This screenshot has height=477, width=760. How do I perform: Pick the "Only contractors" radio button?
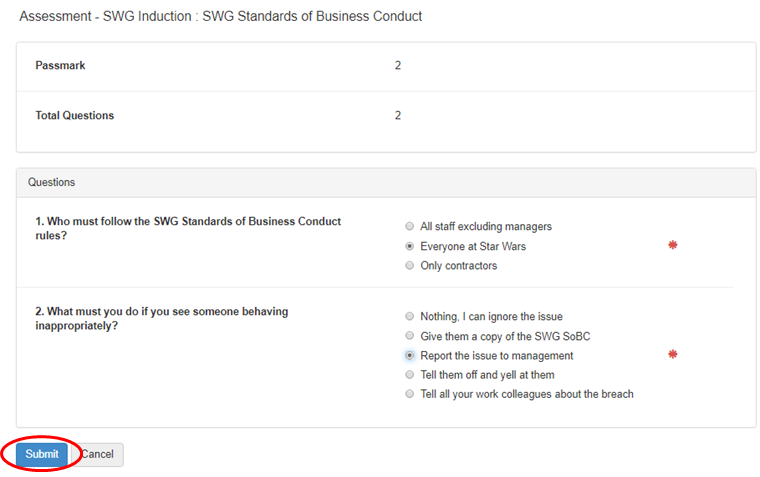pyautogui.click(x=409, y=266)
